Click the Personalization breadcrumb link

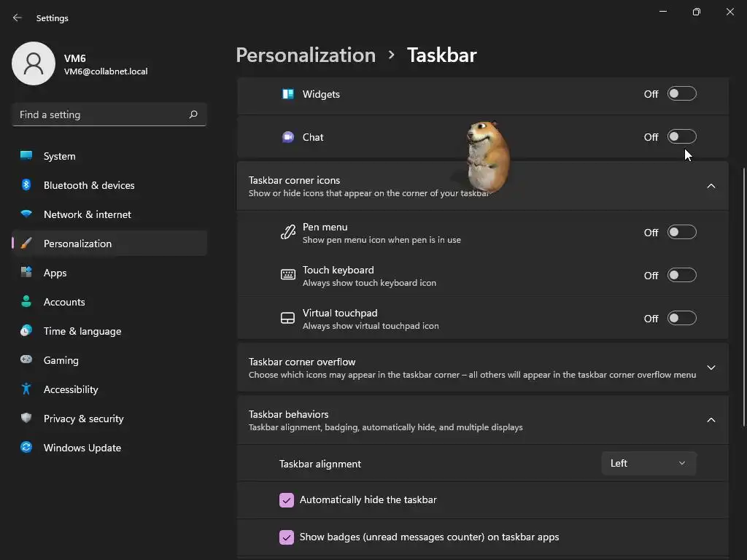tap(306, 55)
